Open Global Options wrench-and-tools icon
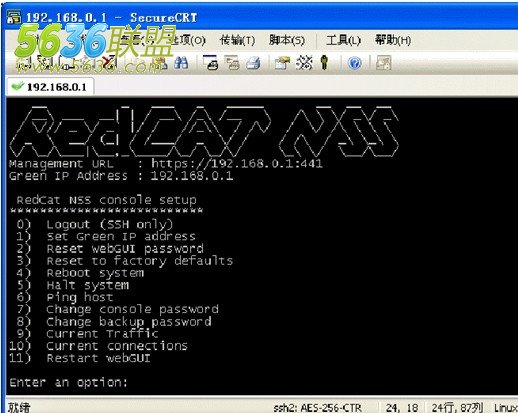The width and height of the screenshot is (518, 413). [x=304, y=63]
